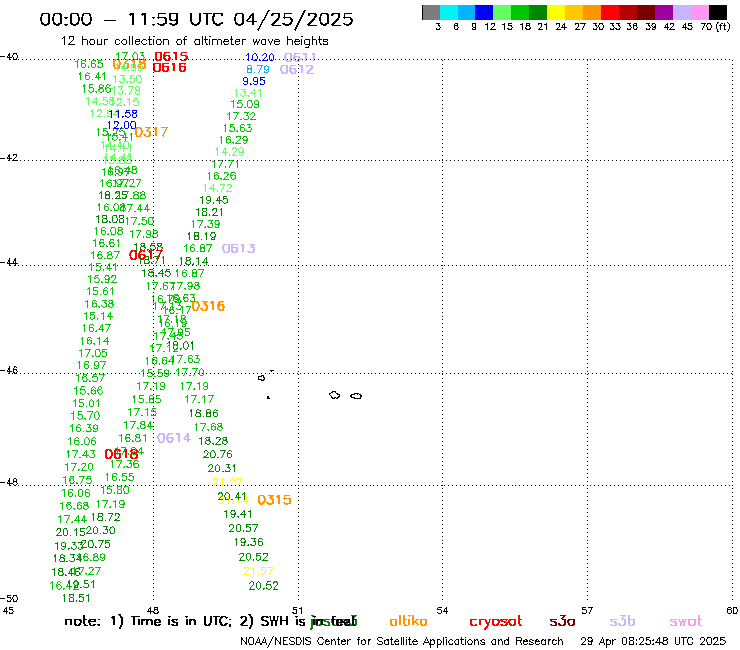740x650 pixels.
Task: Click the lavender time label 0612
Action: pyautogui.click(x=297, y=70)
